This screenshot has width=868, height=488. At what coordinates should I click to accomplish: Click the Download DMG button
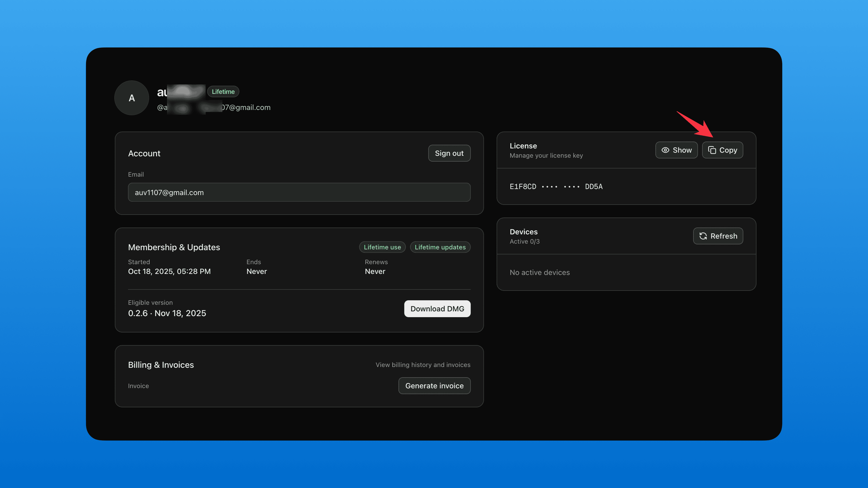coord(437,308)
